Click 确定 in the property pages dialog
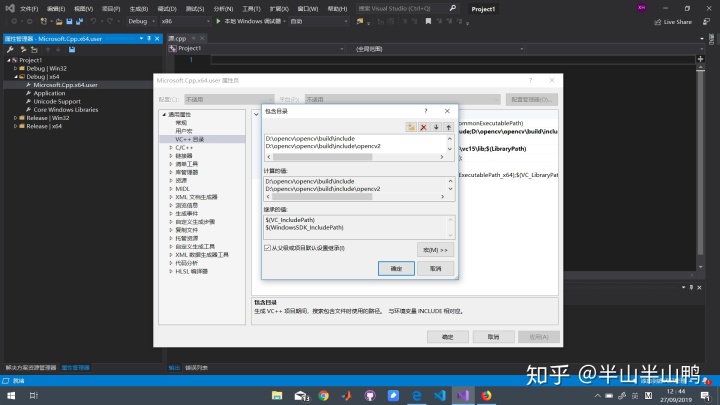 click(448, 337)
